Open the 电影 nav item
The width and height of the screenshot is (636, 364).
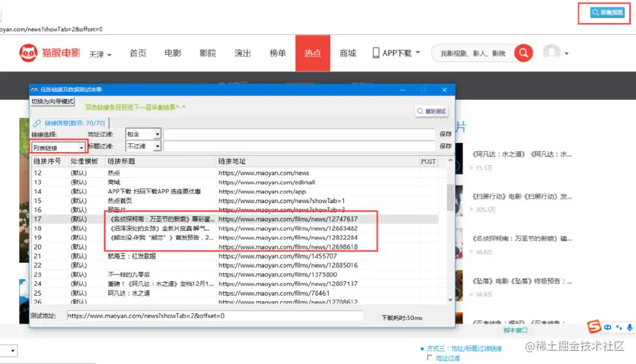pyautogui.click(x=173, y=53)
